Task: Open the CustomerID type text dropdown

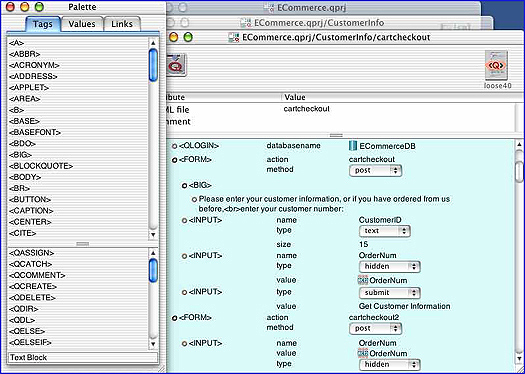Action: 385,231
